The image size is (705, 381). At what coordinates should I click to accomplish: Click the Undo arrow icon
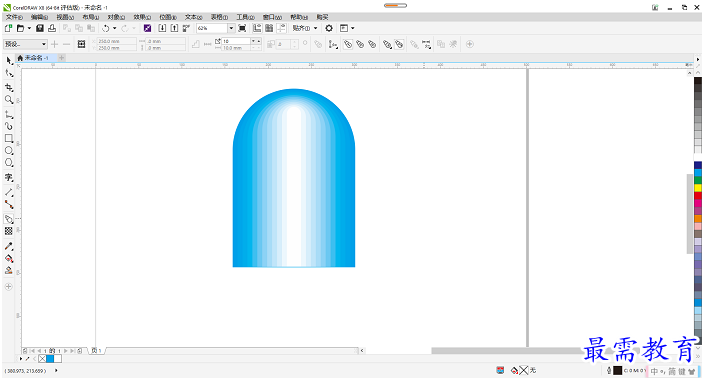click(106, 28)
